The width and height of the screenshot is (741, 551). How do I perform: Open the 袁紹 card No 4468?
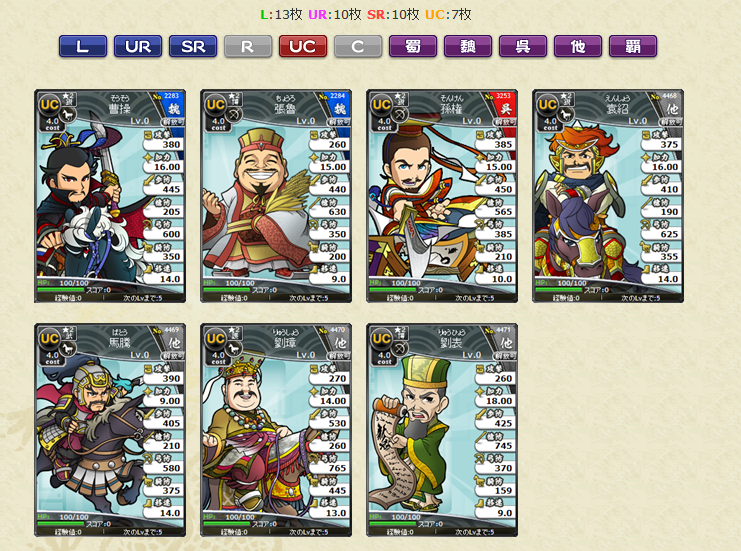(x=608, y=196)
